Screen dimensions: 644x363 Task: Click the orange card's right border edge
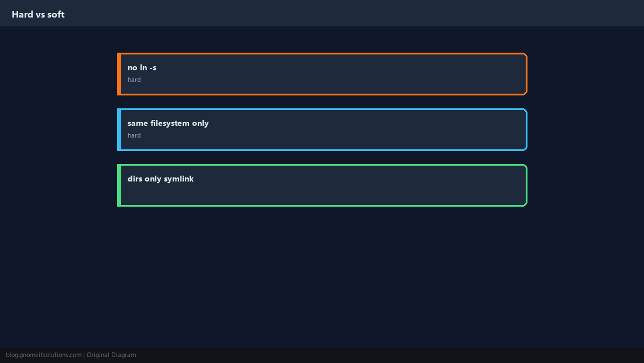click(526, 74)
